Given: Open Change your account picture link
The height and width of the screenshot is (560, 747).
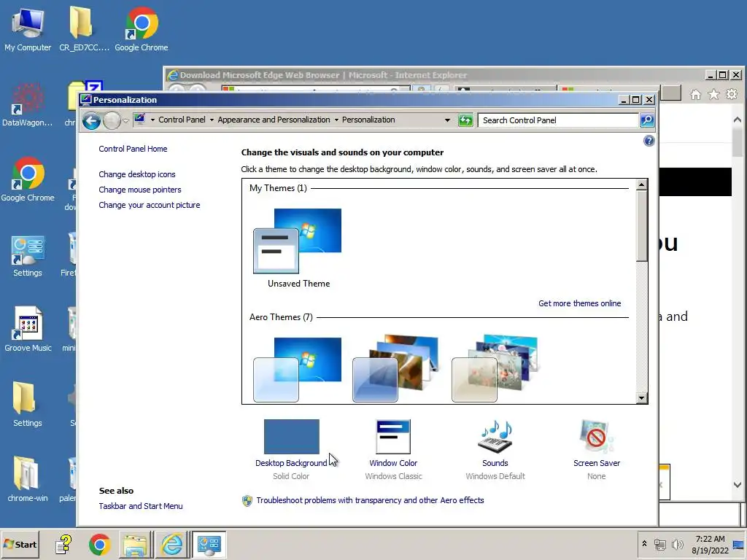Looking at the screenshot, I should [149, 205].
